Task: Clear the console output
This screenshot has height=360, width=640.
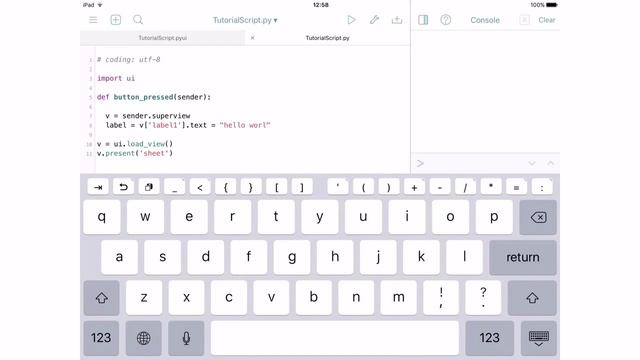Action: click(547, 20)
